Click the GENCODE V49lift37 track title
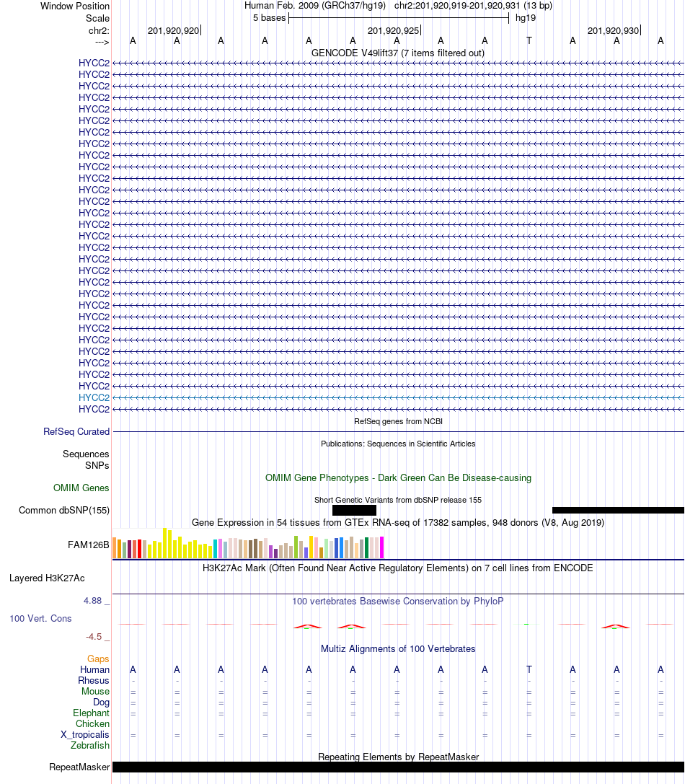This screenshot has width=685, height=784. click(398, 53)
